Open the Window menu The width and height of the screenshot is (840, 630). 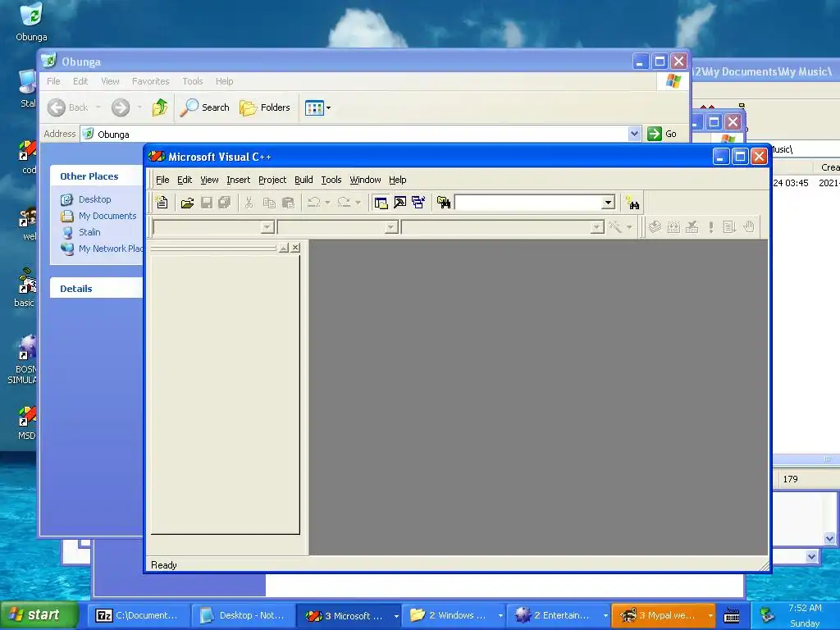(x=365, y=180)
